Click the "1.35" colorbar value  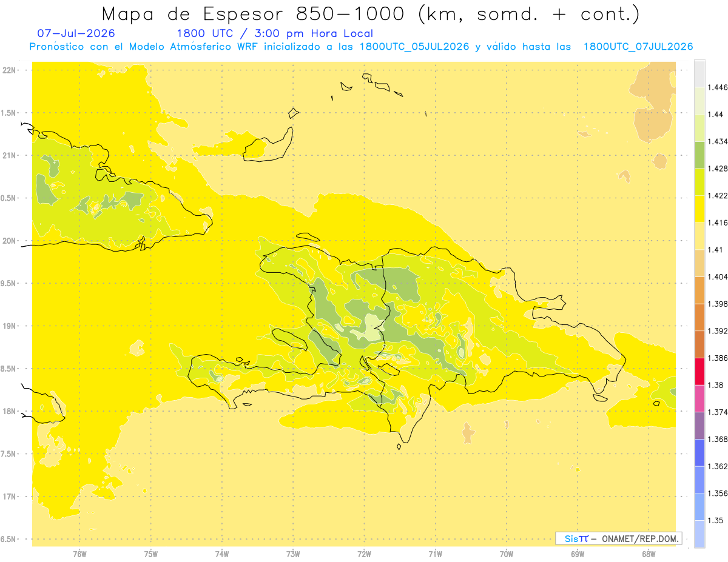tap(716, 520)
